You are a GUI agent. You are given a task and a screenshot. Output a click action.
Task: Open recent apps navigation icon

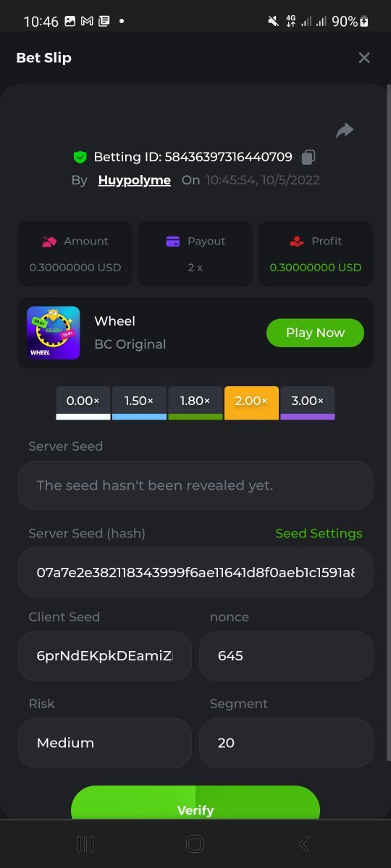(85, 843)
